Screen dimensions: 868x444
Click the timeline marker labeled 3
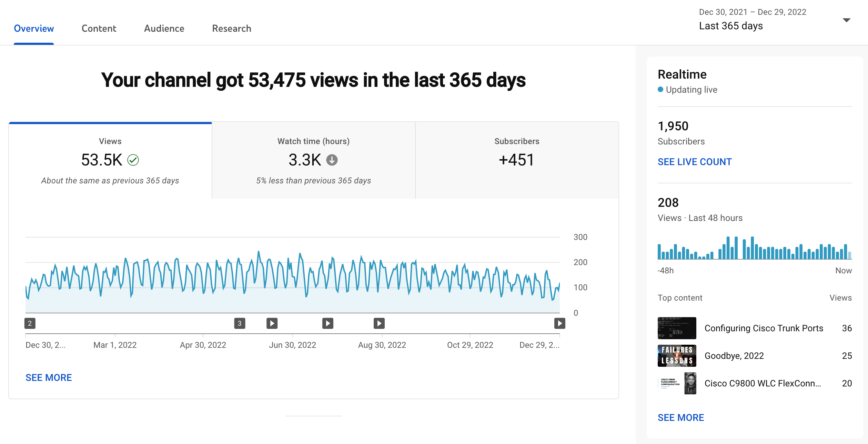click(240, 323)
